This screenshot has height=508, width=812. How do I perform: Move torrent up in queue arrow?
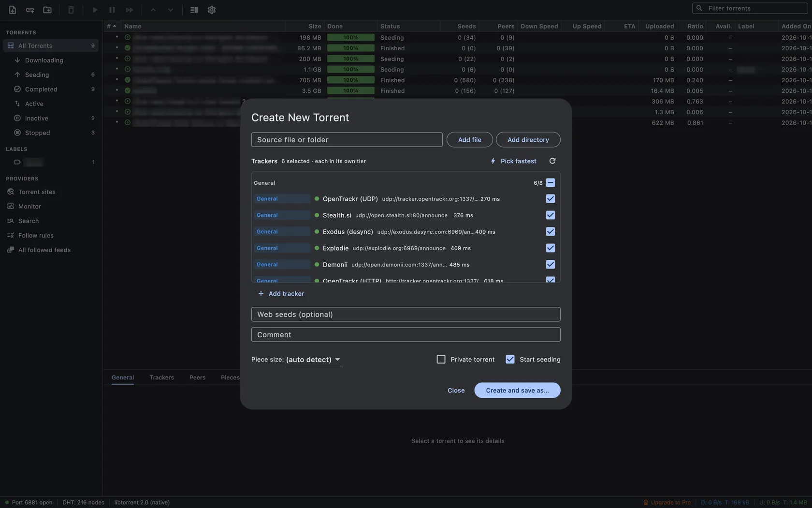(153, 10)
